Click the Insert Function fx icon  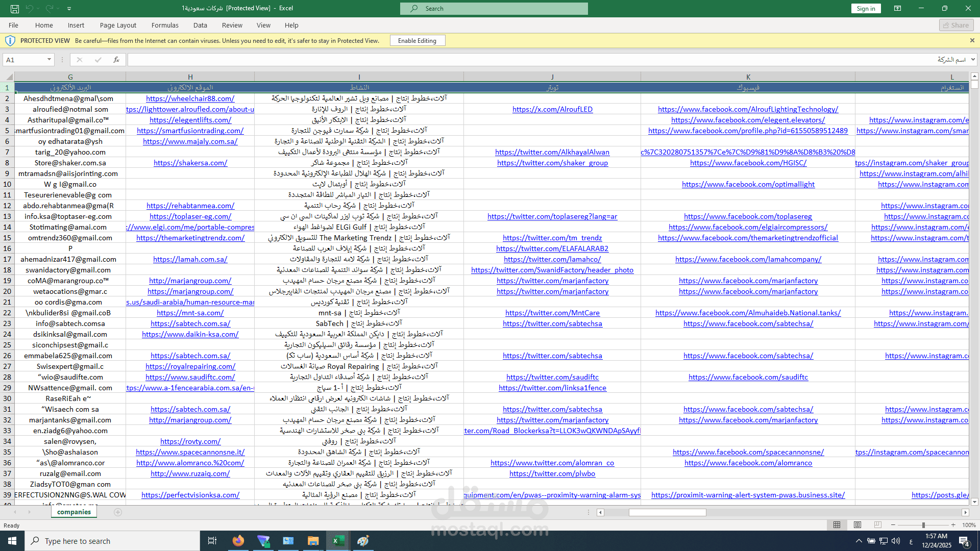point(116,60)
